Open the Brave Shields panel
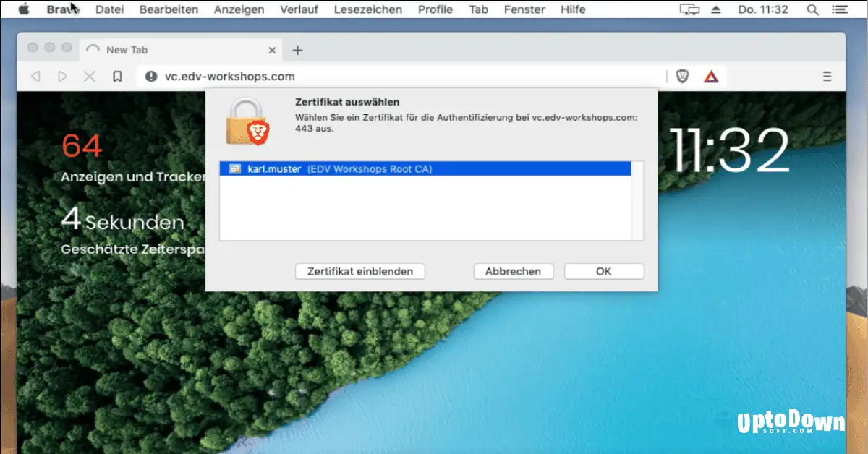This screenshot has width=868, height=454. point(681,76)
